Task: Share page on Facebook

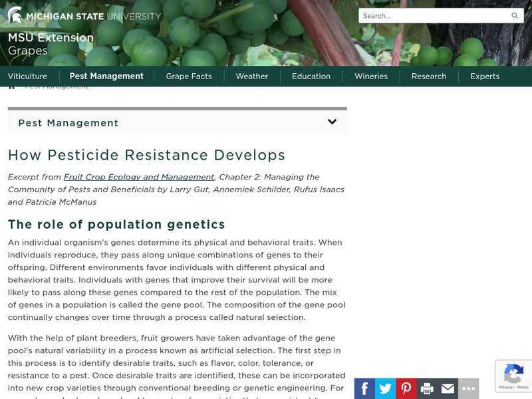Action: coord(364,388)
